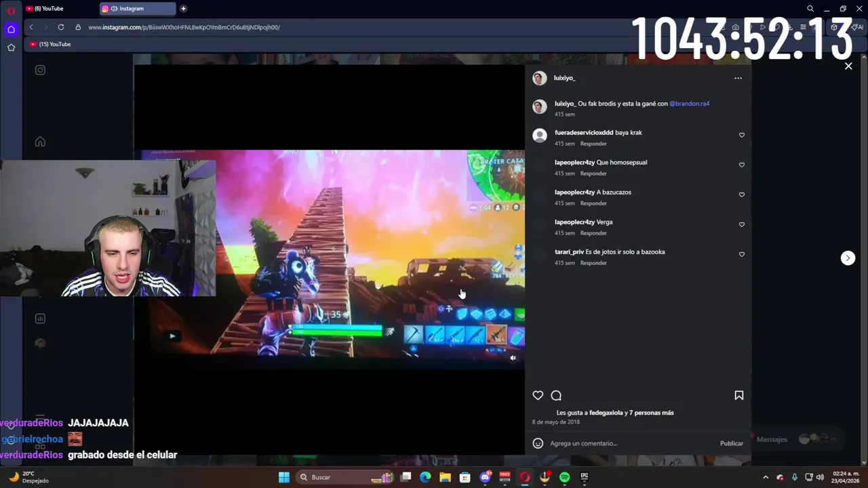
Task: Expand the hidden system tray icons
Action: click(x=766, y=477)
